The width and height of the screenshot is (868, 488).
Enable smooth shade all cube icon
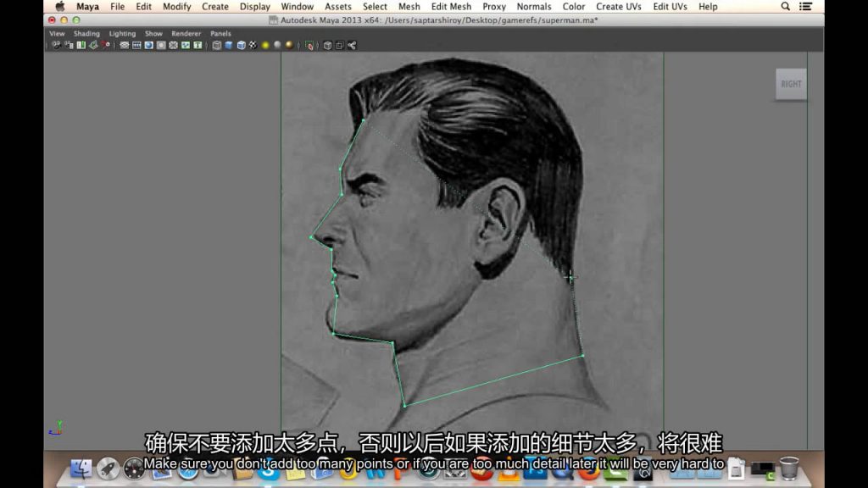(229, 46)
